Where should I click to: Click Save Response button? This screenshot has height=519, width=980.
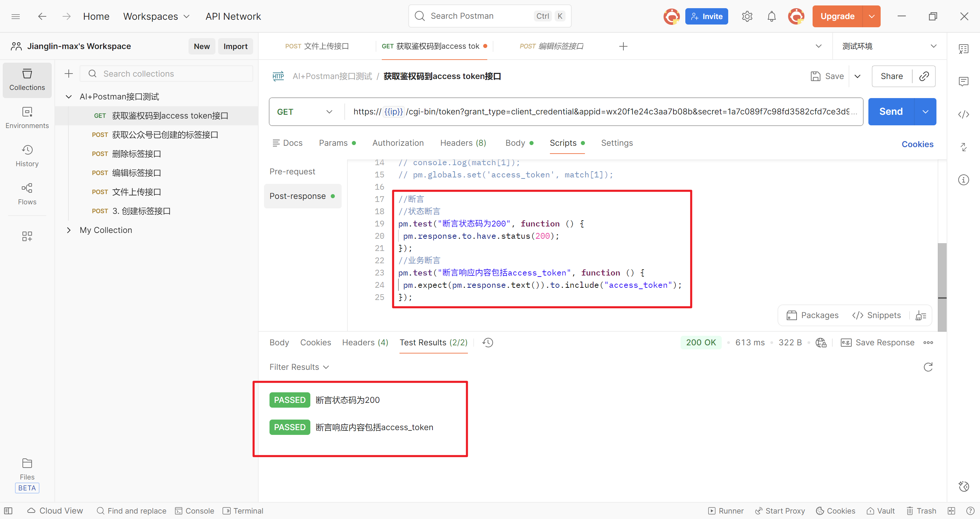(x=878, y=342)
